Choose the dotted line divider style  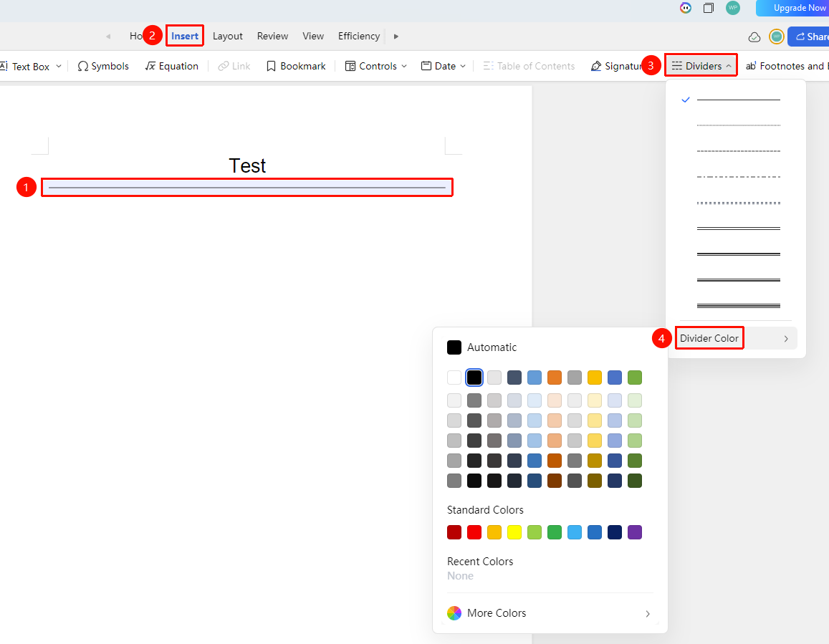tap(738, 125)
